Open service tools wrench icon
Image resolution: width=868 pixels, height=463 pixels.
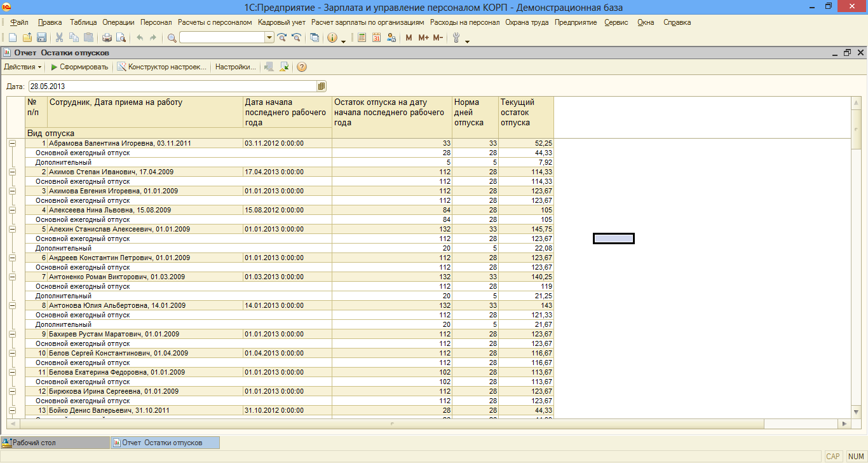pos(456,38)
